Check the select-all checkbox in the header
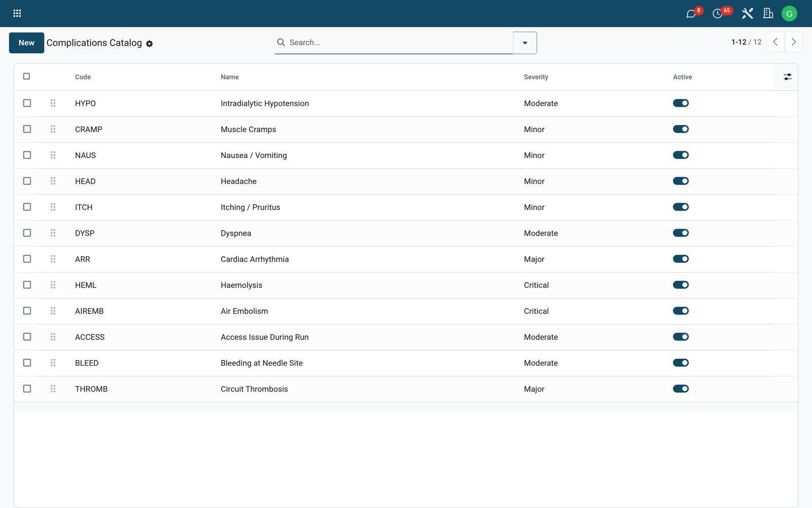 26,76
